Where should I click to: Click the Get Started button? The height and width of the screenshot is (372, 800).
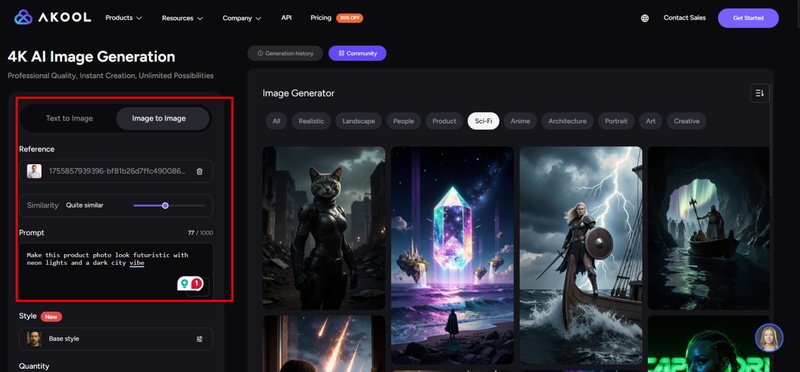(x=748, y=18)
